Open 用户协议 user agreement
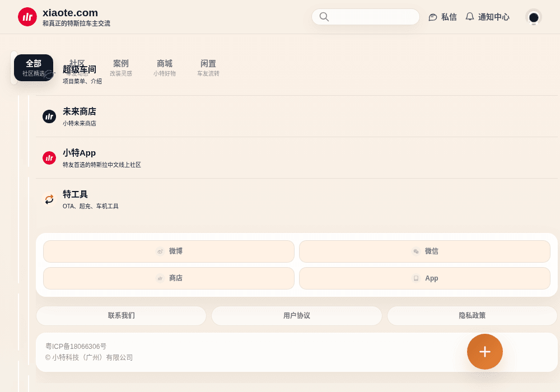The height and width of the screenshot is (392, 560). point(296,316)
